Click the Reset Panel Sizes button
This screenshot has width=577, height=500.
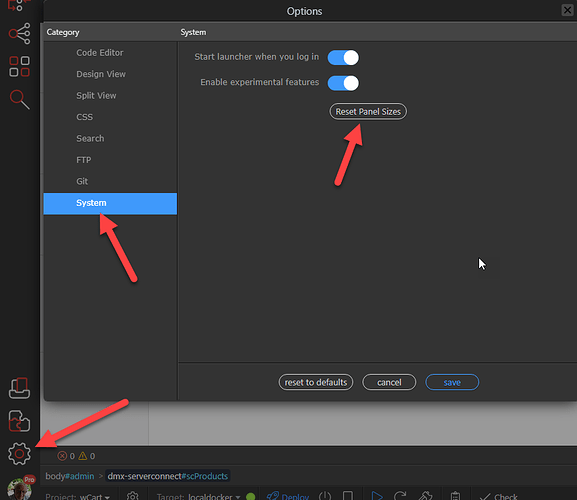[368, 111]
